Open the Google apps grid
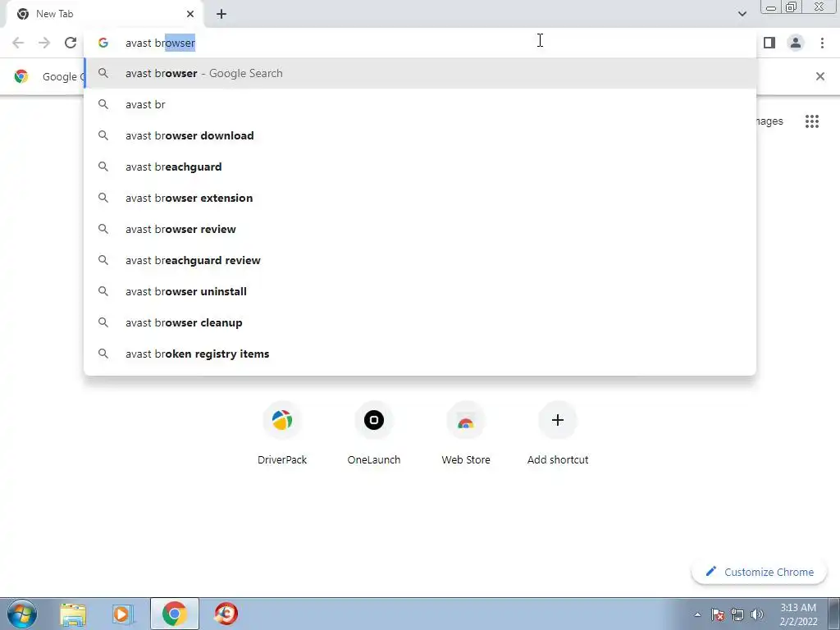 coord(811,121)
